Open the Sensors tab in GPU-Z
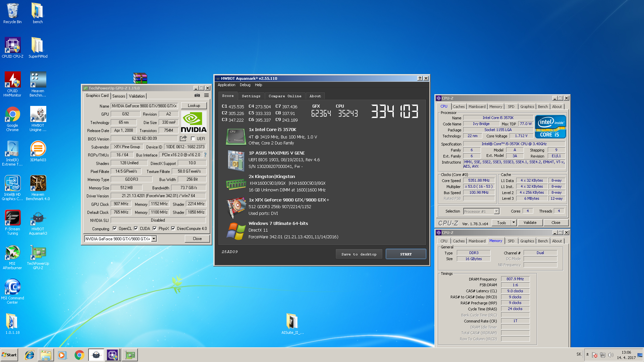This screenshot has height=362, width=644. 119,96
